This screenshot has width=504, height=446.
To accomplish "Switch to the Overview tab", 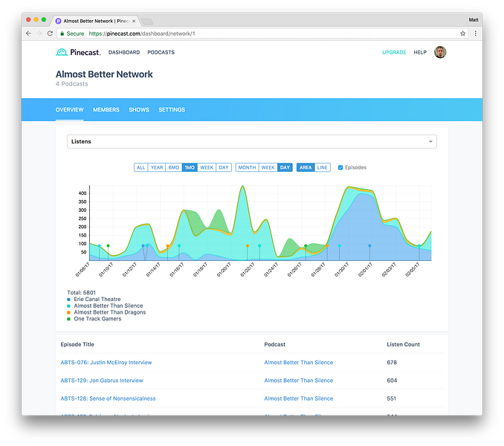I will pos(69,110).
